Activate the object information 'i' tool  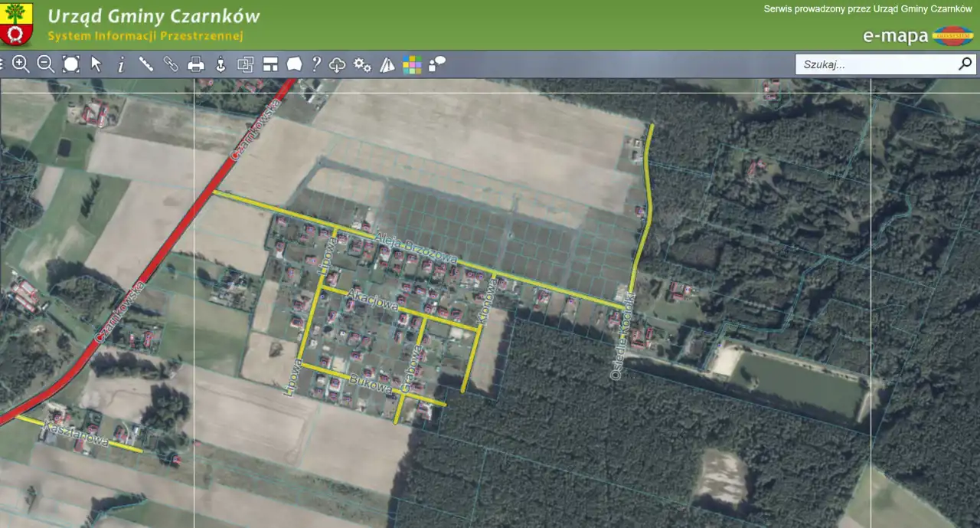121,64
